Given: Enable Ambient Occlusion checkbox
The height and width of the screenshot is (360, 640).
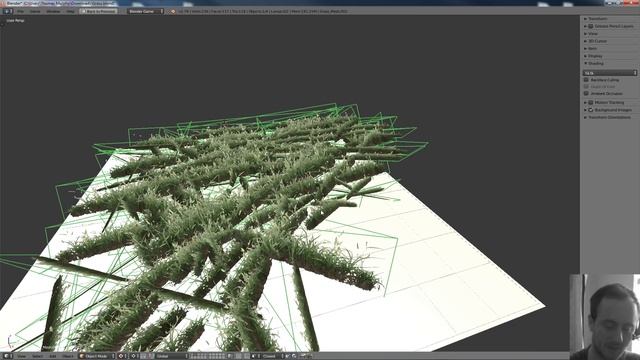Looking at the screenshot, I should [x=587, y=93].
